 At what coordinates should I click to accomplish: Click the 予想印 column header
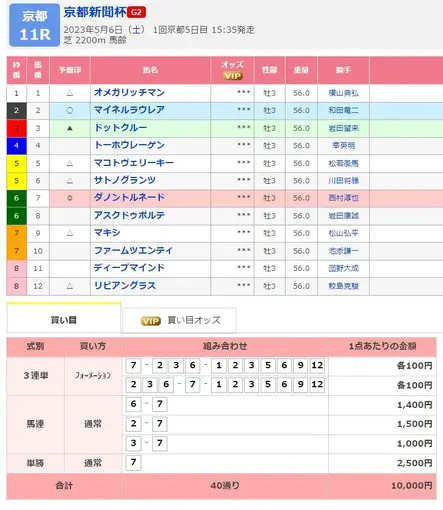(70, 70)
